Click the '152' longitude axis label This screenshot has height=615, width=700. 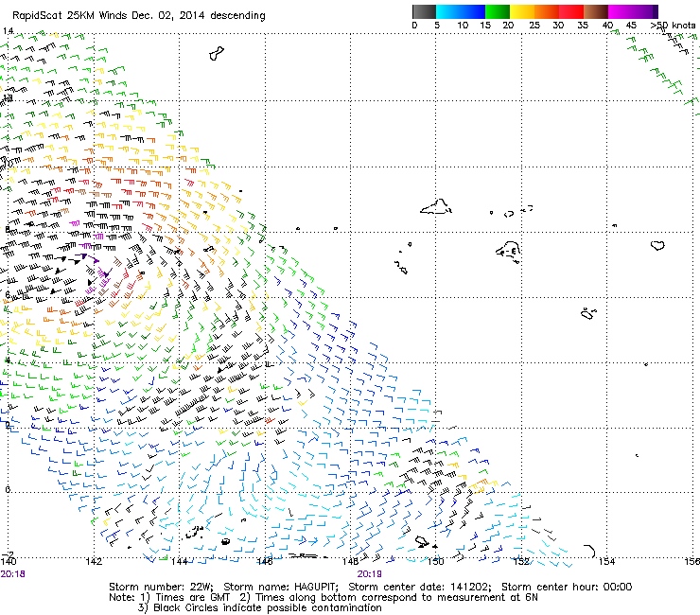(521, 561)
